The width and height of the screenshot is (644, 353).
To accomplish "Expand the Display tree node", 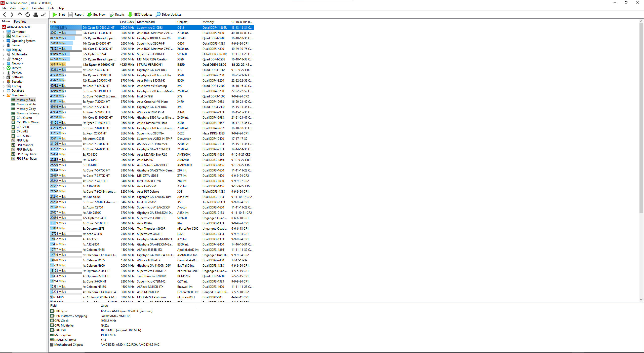I will click(x=4, y=50).
